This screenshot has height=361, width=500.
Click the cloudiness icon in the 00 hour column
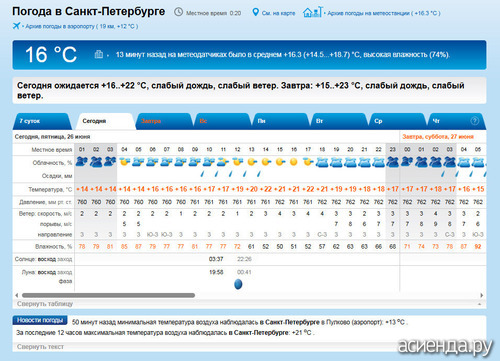tap(407, 162)
